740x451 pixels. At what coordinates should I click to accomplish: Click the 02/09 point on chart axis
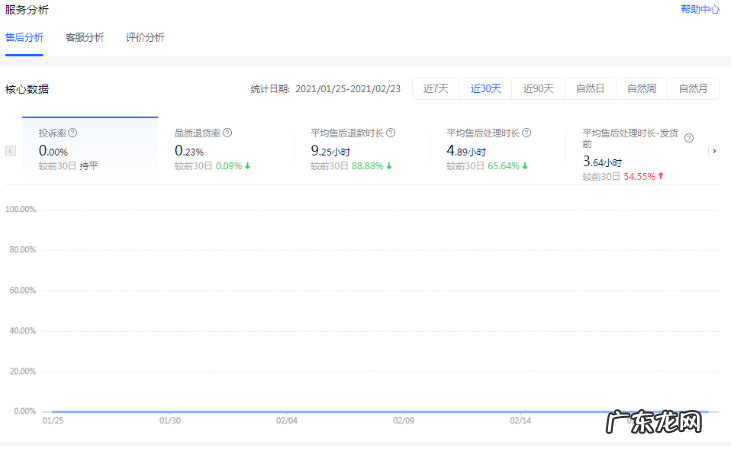403,422
